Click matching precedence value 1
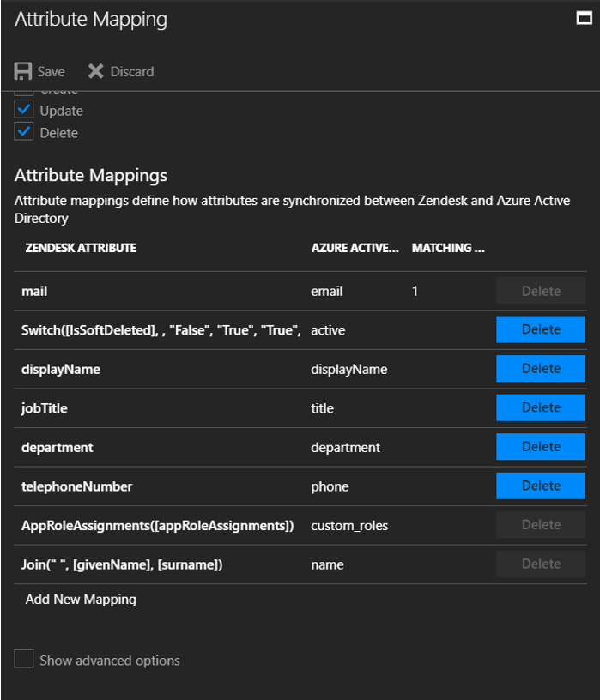 click(415, 291)
